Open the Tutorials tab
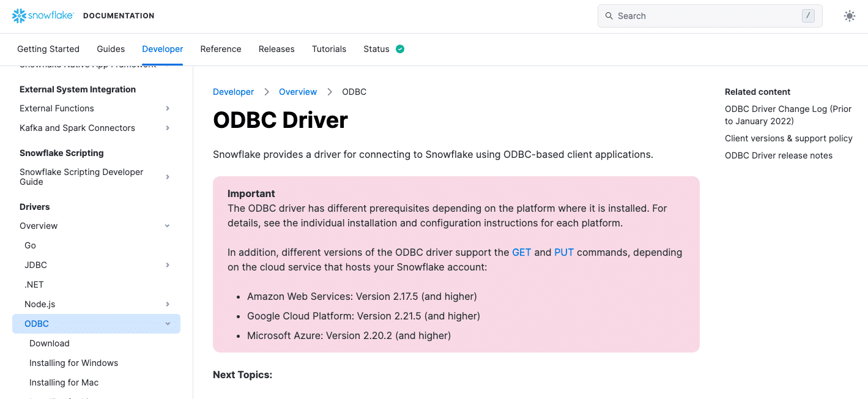Image resolution: width=868 pixels, height=399 pixels. [x=329, y=49]
